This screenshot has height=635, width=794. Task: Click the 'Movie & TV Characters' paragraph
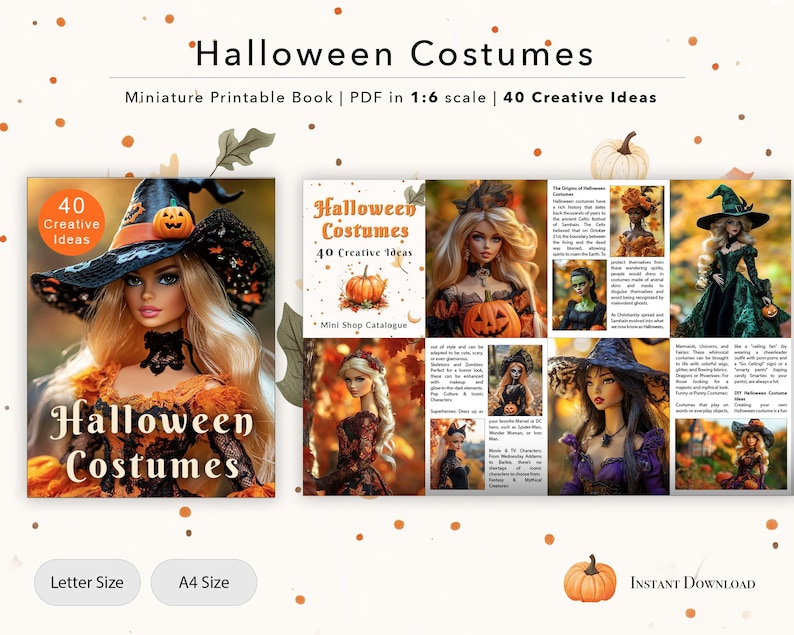[x=515, y=468]
